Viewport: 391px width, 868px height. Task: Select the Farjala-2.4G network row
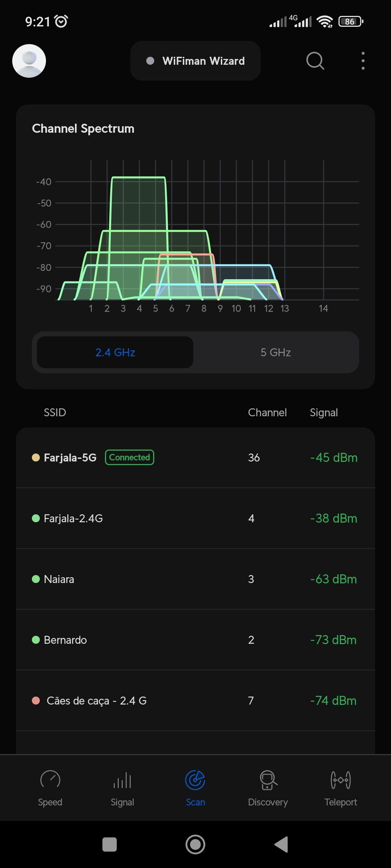(x=195, y=518)
